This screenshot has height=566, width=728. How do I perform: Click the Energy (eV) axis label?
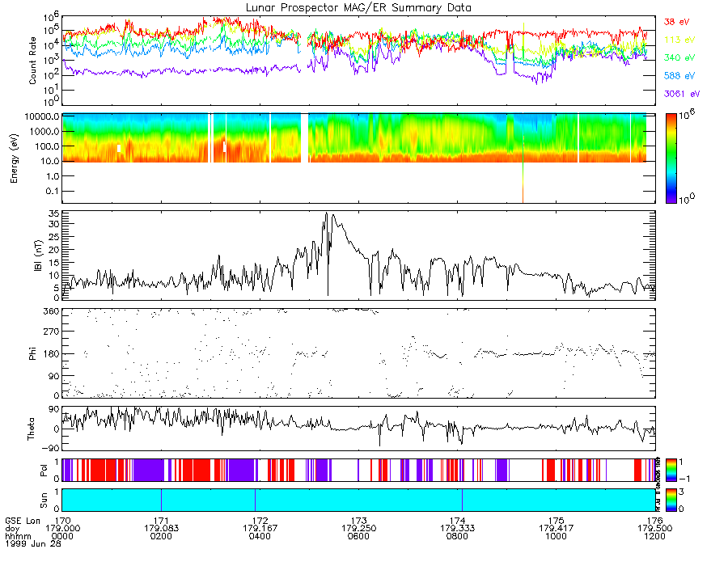(14, 158)
